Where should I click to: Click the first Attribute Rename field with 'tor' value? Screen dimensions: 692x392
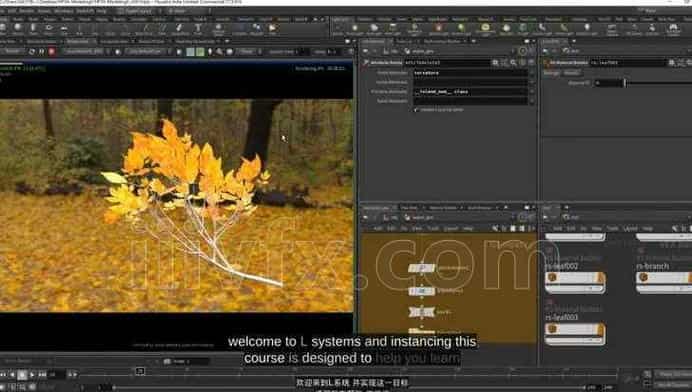470,73
